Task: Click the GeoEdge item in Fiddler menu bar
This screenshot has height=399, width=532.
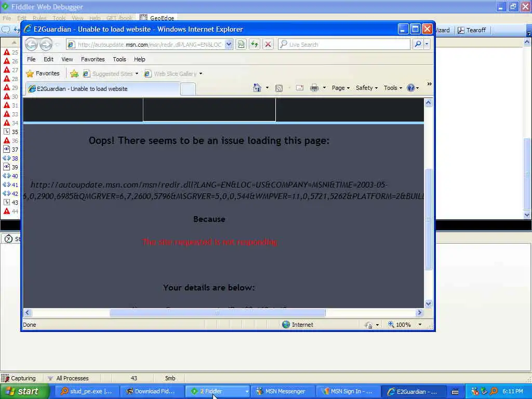Action: click(157, 18)
